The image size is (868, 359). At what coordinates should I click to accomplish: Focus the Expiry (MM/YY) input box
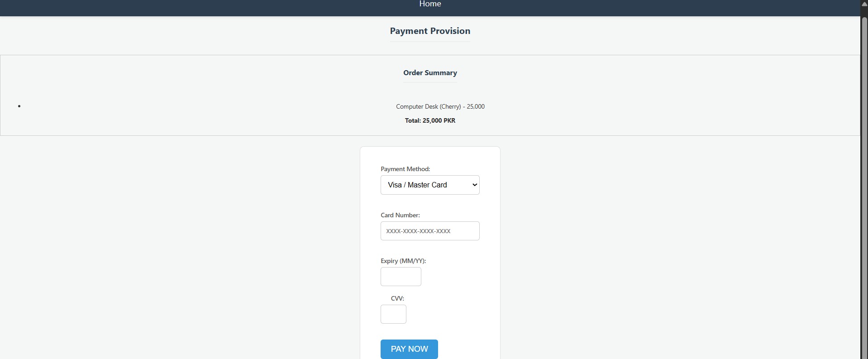point(401,277)
